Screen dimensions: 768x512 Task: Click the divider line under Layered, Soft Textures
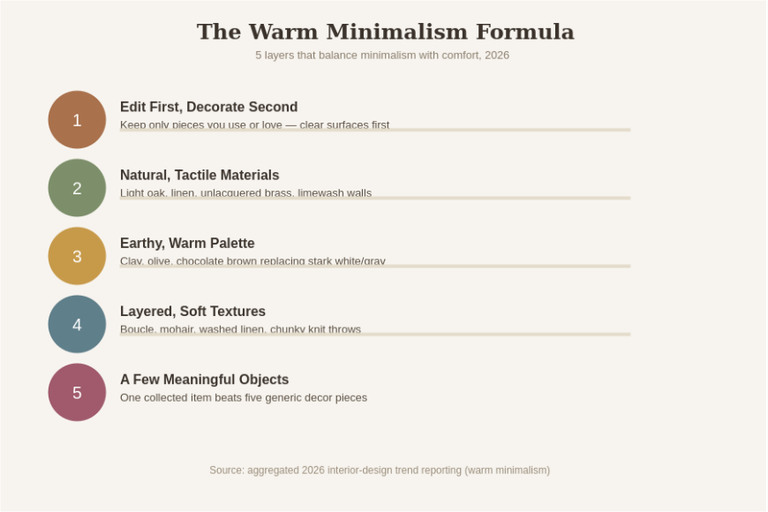375,334
